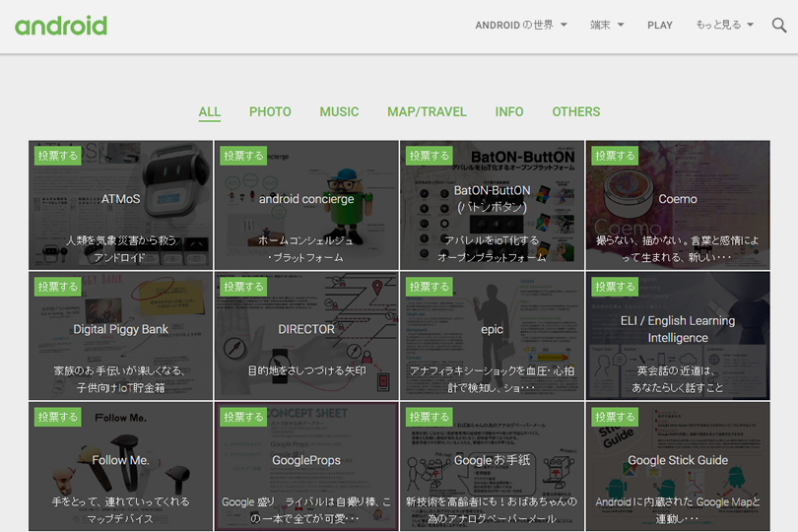Vote with 投票する on Google お手紙 card
This screenshot has height=532, width=798.
[429, 417]
